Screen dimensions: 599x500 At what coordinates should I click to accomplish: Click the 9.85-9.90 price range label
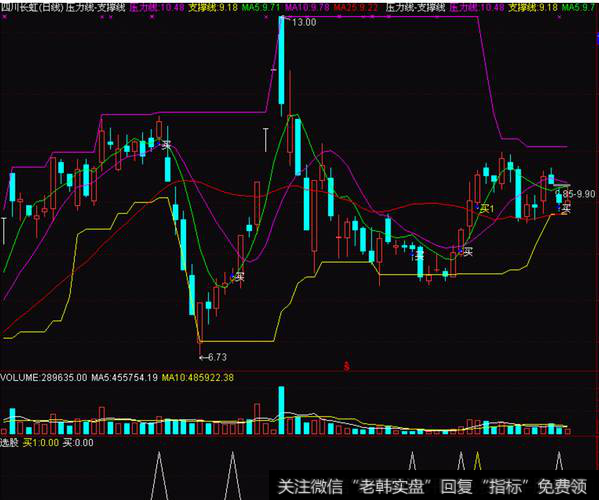575,194
